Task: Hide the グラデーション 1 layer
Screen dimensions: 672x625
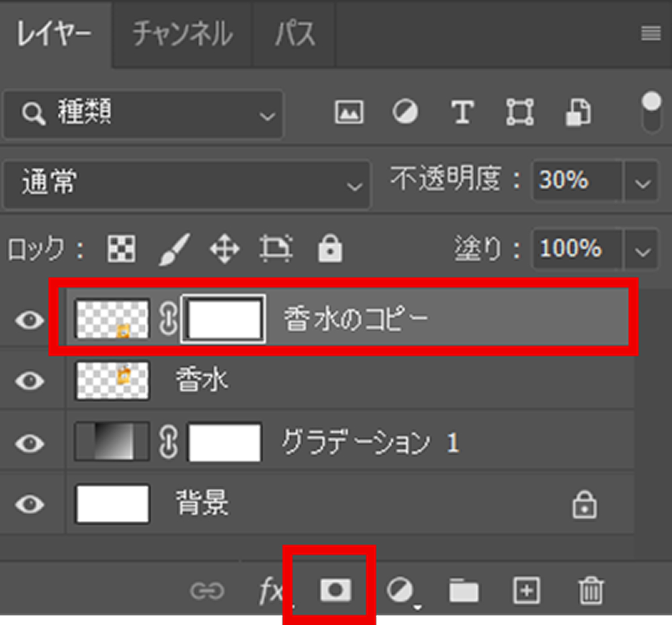Action: click(29, 443)
